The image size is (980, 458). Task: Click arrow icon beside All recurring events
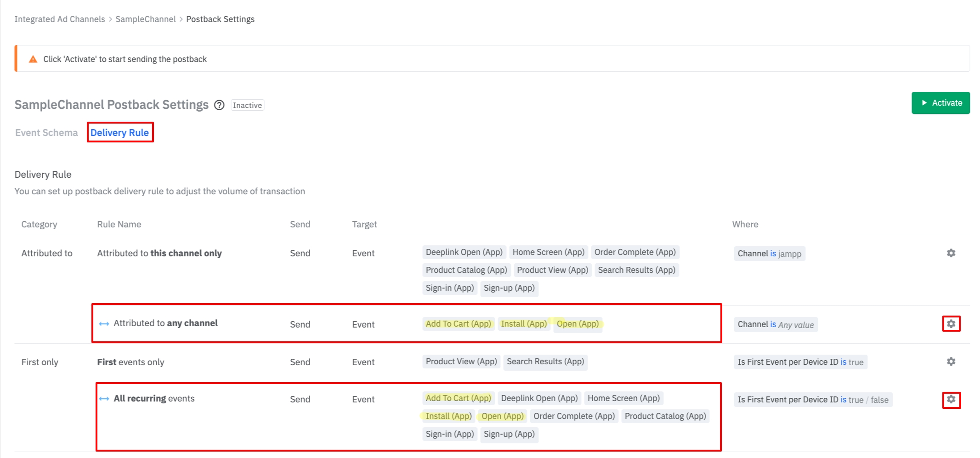tap(104, 399)
